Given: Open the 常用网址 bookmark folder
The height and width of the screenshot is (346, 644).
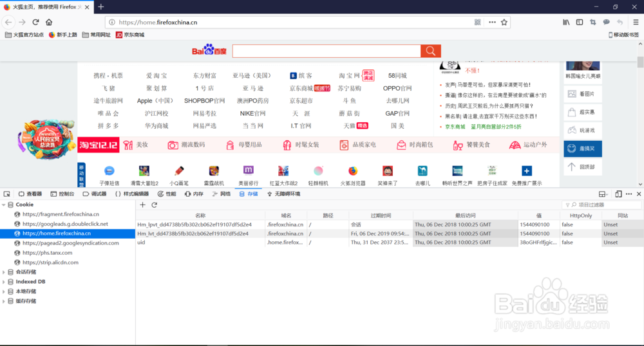Looking at the screenshot, I should click(97, 35).
